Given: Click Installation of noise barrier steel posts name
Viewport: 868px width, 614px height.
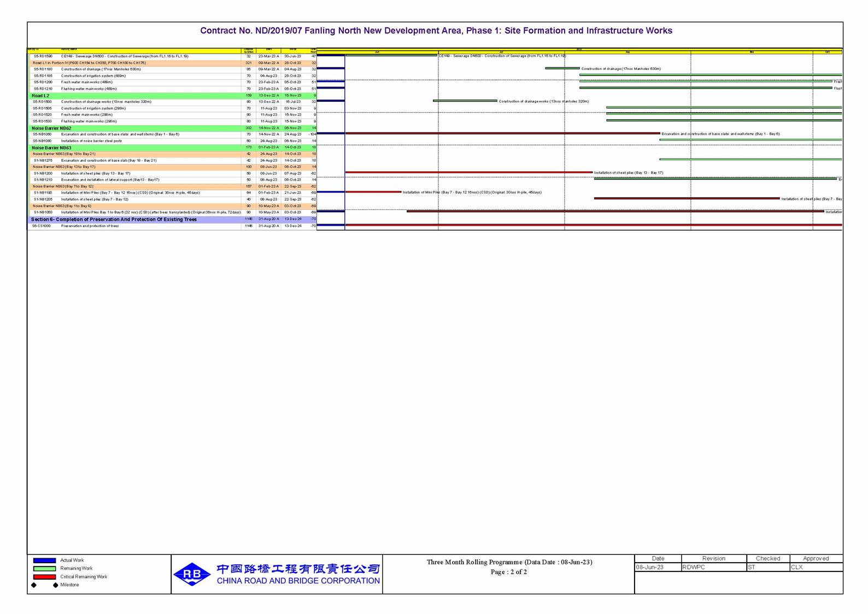Looking at the screenshot, I should pos(91,141).
